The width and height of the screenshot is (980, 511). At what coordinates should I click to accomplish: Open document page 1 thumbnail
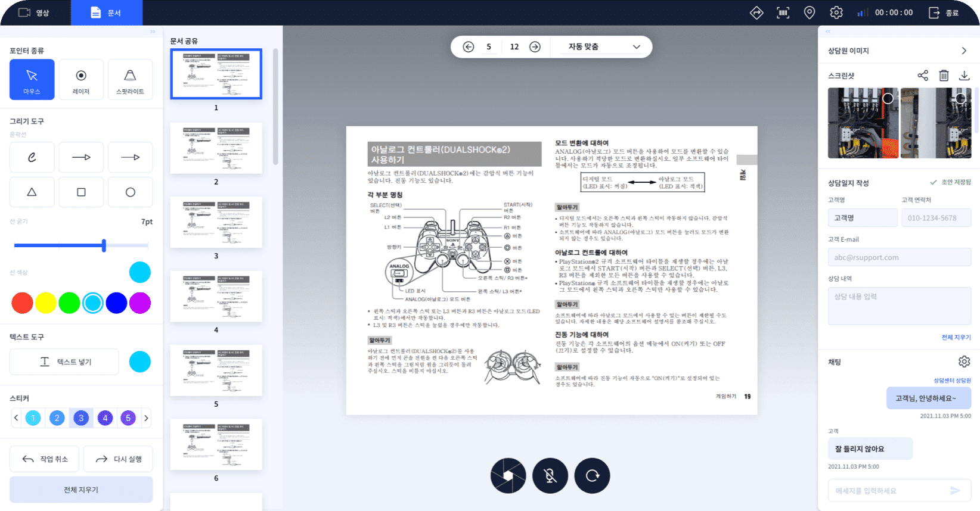coord(216,74)
